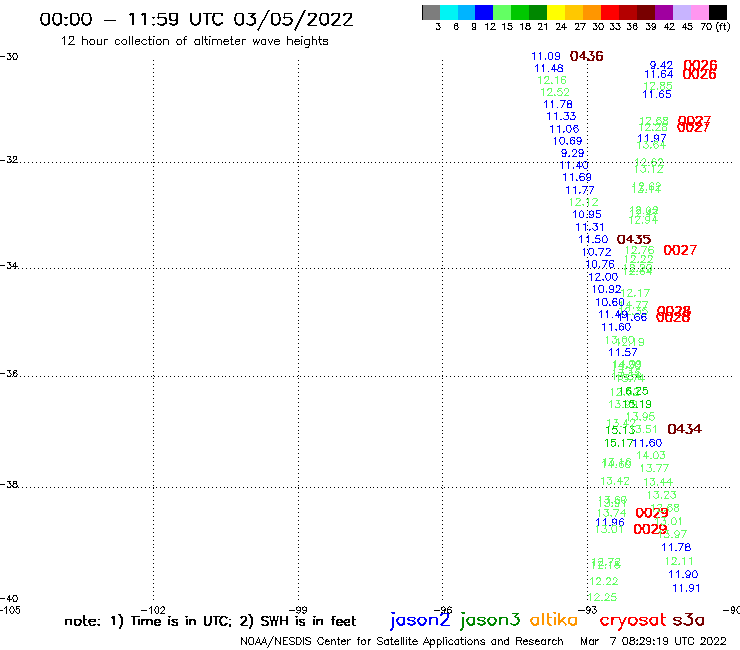Click the bright red 33 ft swatch
Viewport: 740px width, 650px height.
click(610, 12)
